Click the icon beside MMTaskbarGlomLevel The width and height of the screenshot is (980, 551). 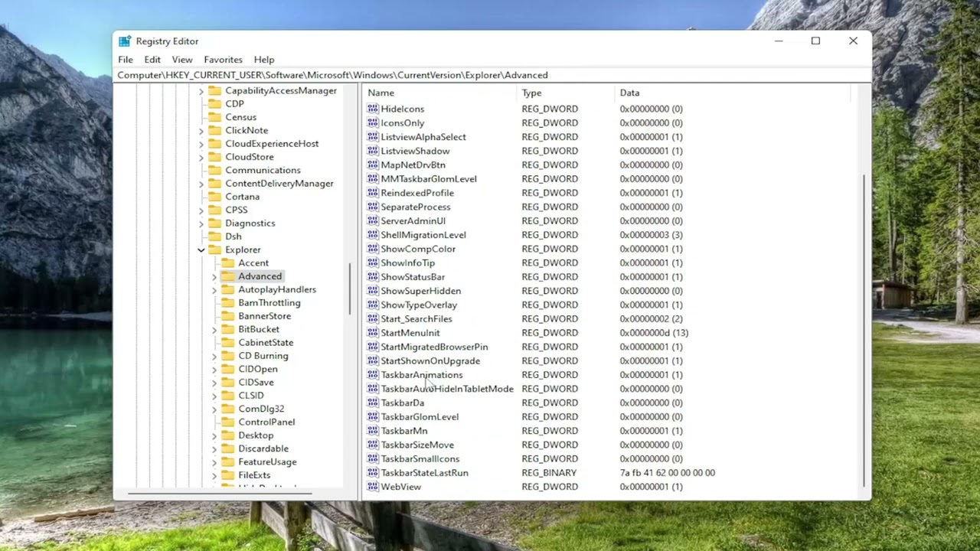point(373,179)
